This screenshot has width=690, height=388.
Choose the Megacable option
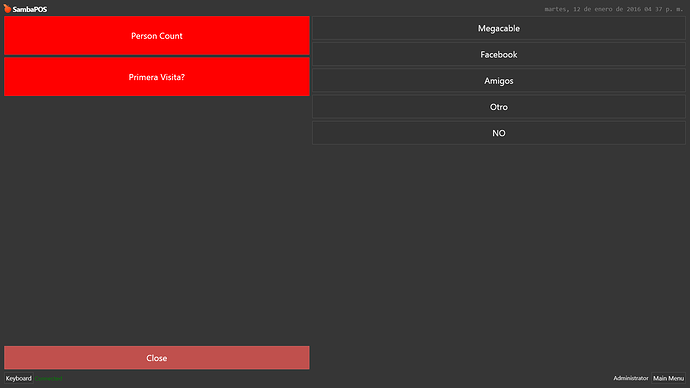(499, 29)
